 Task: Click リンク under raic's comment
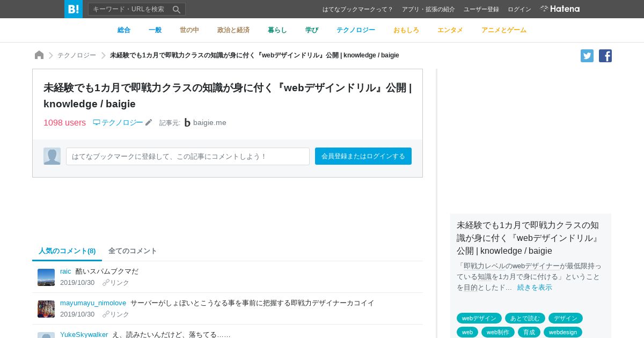(x=116, y=283)
